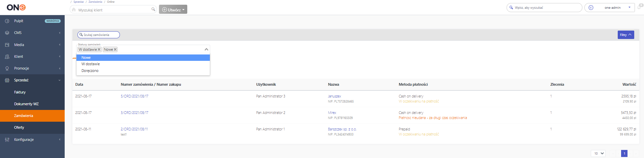
Task: Click the CMS layers icon
Action: [x=7, y=33]
